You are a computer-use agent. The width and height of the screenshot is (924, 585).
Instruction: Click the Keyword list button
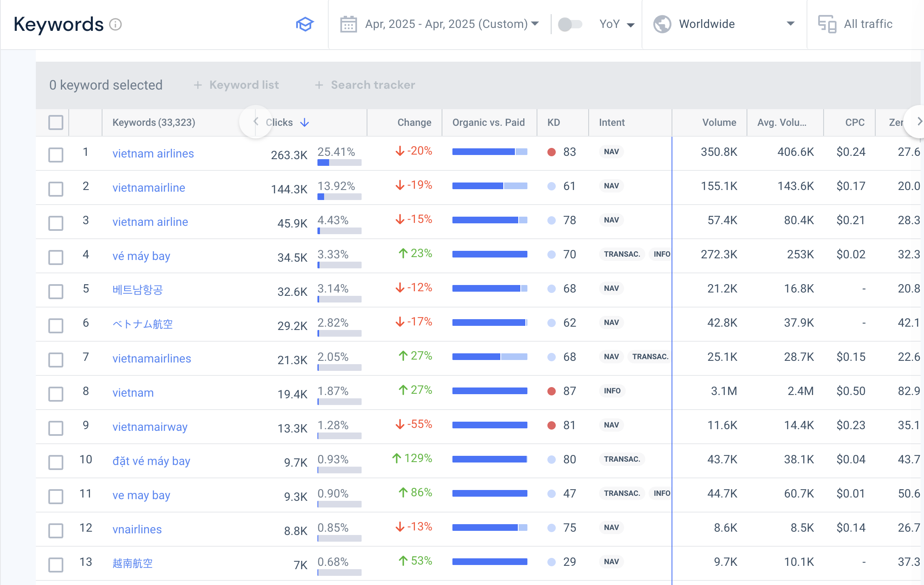point(236,85)
